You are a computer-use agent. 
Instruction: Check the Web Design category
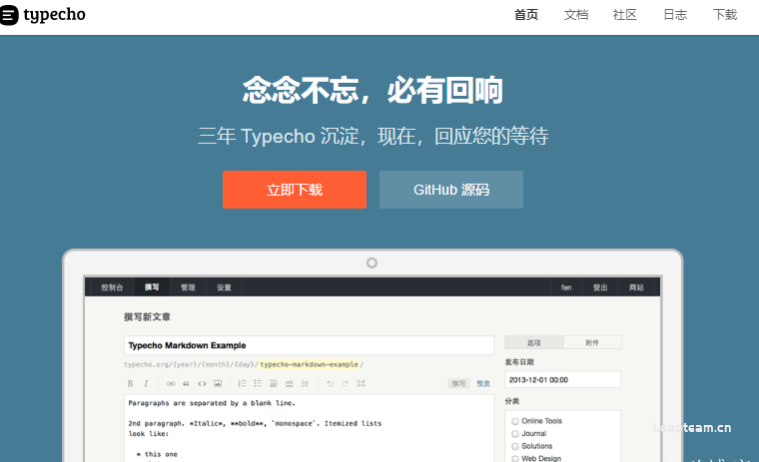(515, 459)
